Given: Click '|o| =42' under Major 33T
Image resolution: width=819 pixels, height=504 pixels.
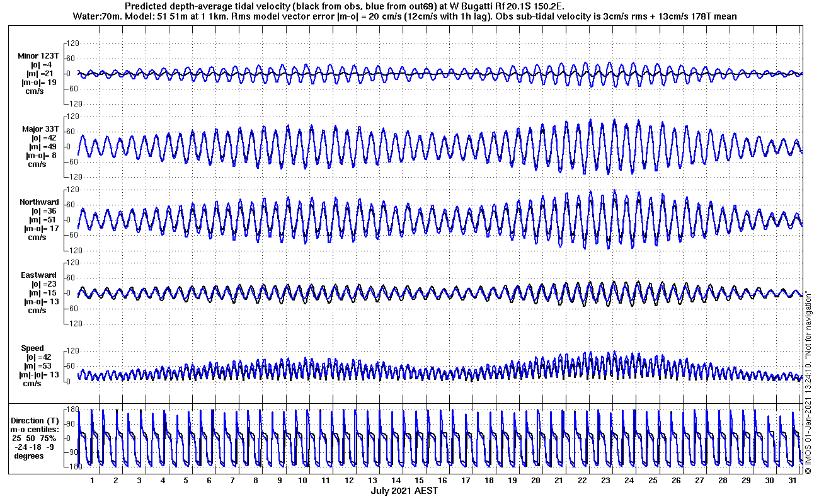Looking at the screenshot, I should (43, 138).
